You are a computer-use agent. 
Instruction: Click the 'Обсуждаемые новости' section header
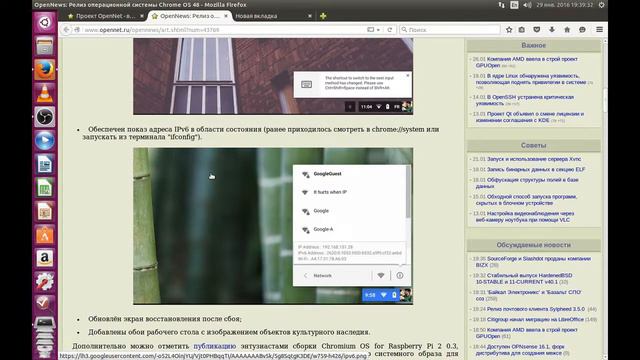coord(533,245)
